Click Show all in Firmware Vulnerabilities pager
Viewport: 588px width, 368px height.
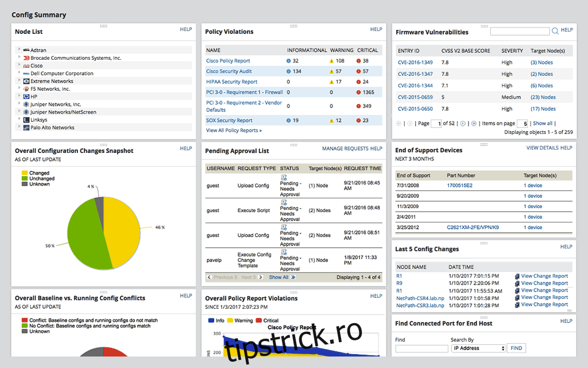coord(543,124)
